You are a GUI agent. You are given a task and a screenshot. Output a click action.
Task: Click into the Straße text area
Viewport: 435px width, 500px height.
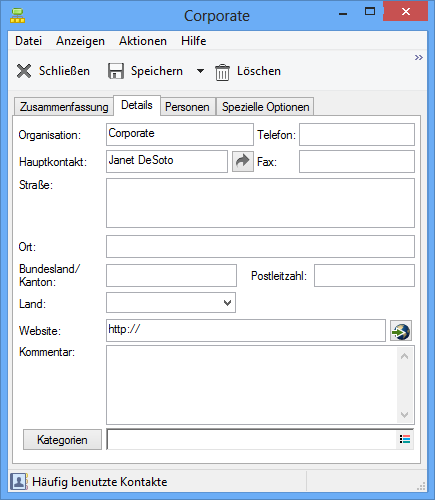[x=260, y=203]
